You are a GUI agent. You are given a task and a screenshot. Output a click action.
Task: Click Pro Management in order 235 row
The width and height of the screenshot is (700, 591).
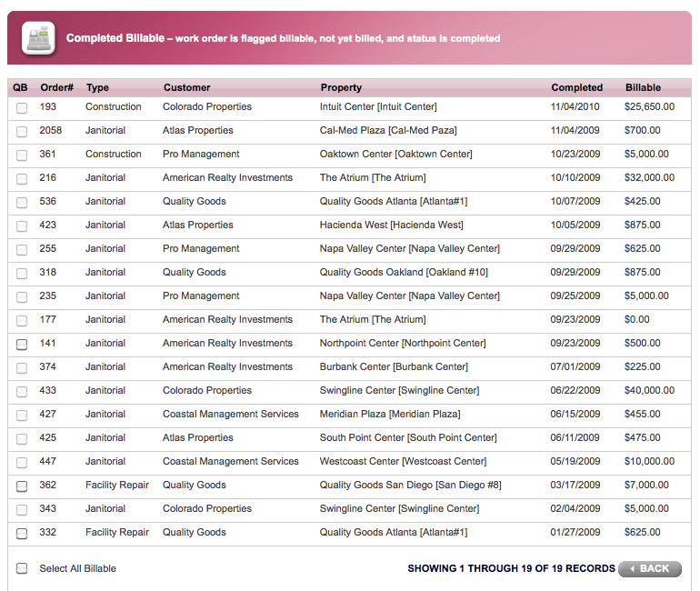(x=201, y=295)
